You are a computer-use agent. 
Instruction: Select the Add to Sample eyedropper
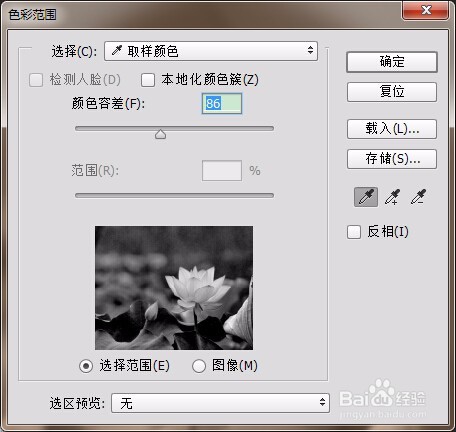pos(392,197)
